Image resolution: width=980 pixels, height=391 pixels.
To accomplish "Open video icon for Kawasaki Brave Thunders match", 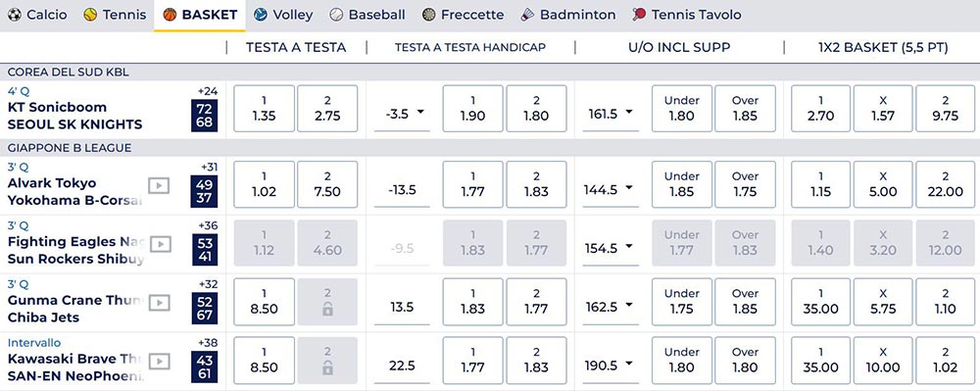I will 160,361.
